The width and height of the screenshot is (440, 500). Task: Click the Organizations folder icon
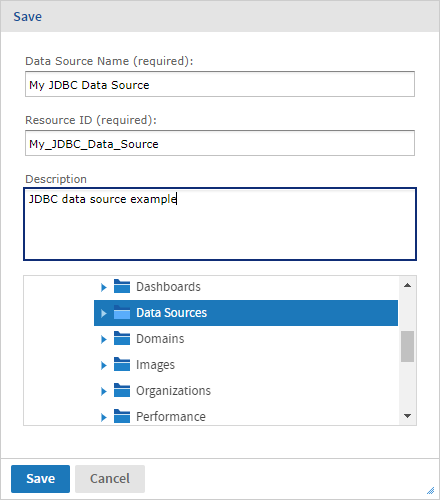pos(122,390)
